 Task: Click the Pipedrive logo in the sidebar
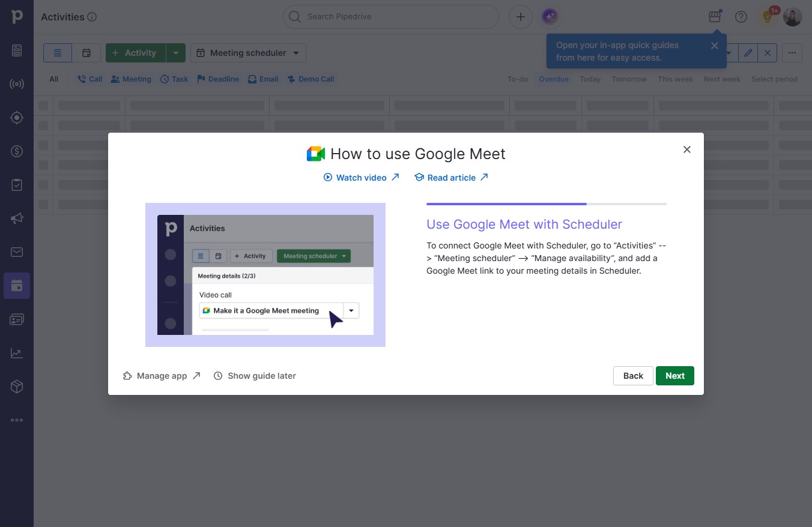point(17,16)
